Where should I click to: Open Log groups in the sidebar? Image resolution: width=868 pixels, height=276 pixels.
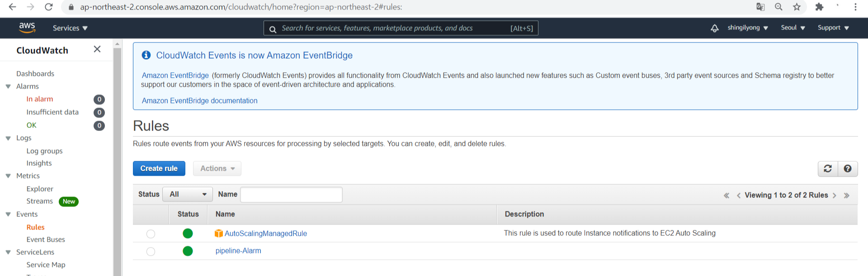pos(44,151)
